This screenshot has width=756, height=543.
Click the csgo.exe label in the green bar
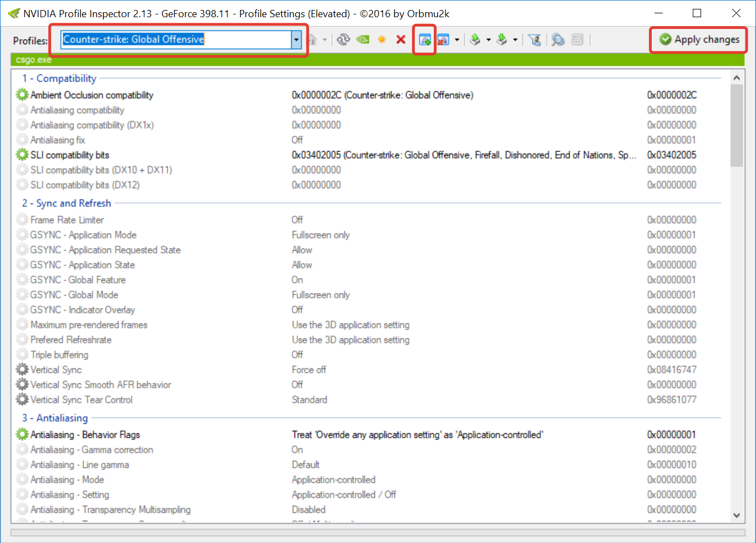tap(33, 59)
